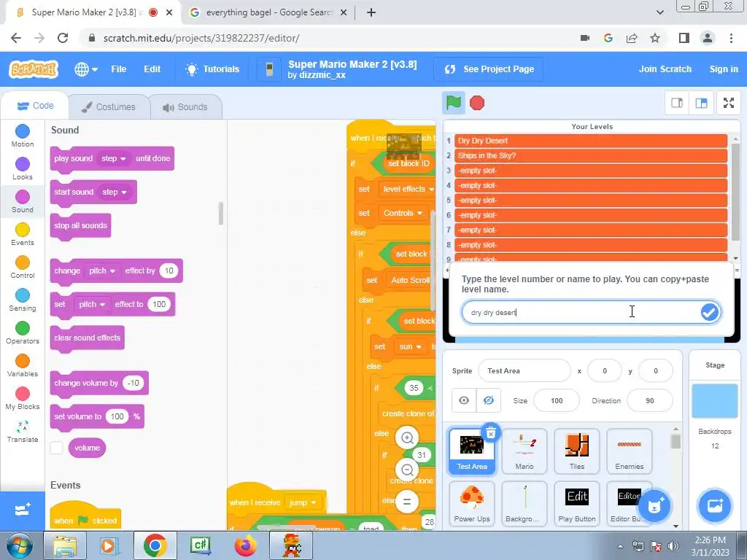Open the Edit menu
The height and width of the screenshot is (560, 747).
point(152,69)
